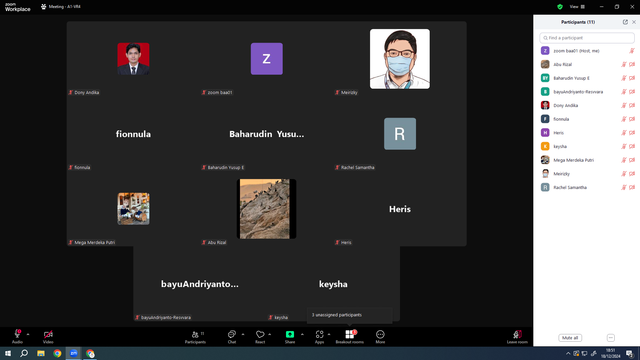Select Dony Andika in participants list

pyautogui.click(x=587, y=105)
